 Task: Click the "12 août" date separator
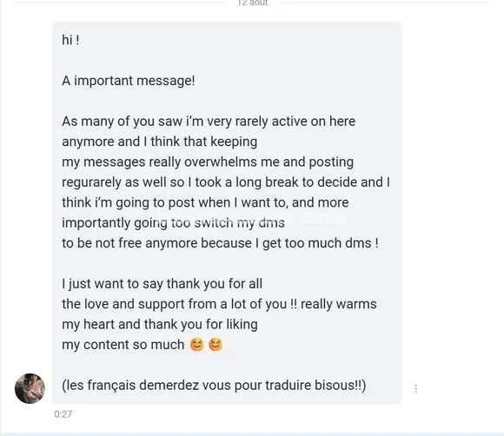(x=253, y=3)
